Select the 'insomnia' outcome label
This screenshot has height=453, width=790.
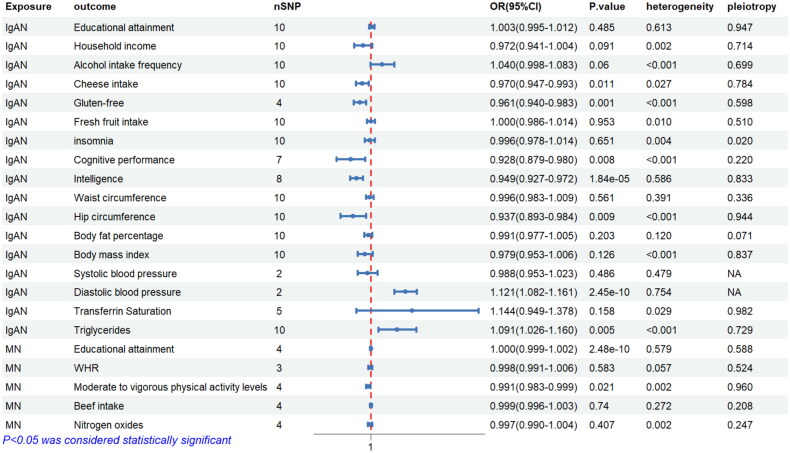click(x=93, y=141)
